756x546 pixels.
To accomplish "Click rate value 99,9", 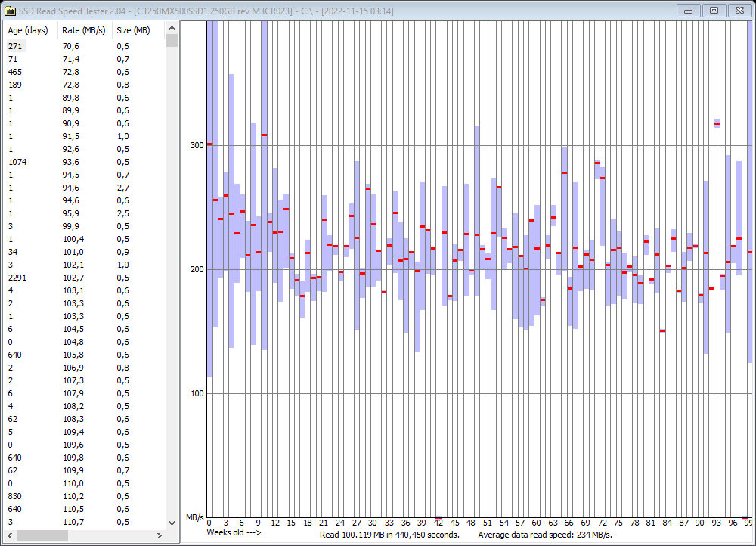I will pyautogui.click(x=71, y=226).
